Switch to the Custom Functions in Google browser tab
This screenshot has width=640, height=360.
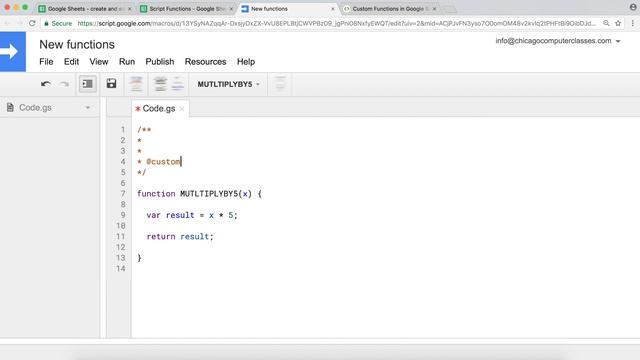(x=388, y=9)
